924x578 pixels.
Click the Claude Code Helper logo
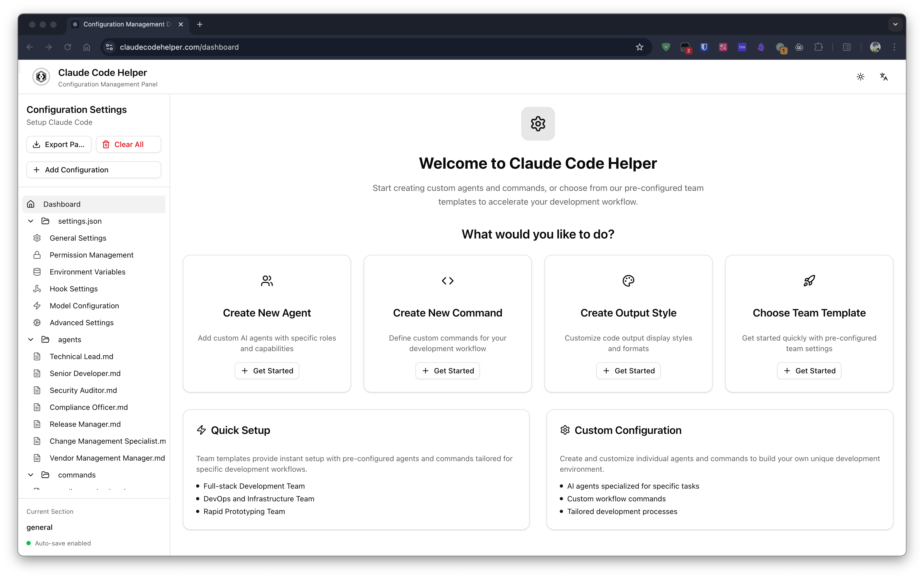pyautogui.click(x=41, y=77)
